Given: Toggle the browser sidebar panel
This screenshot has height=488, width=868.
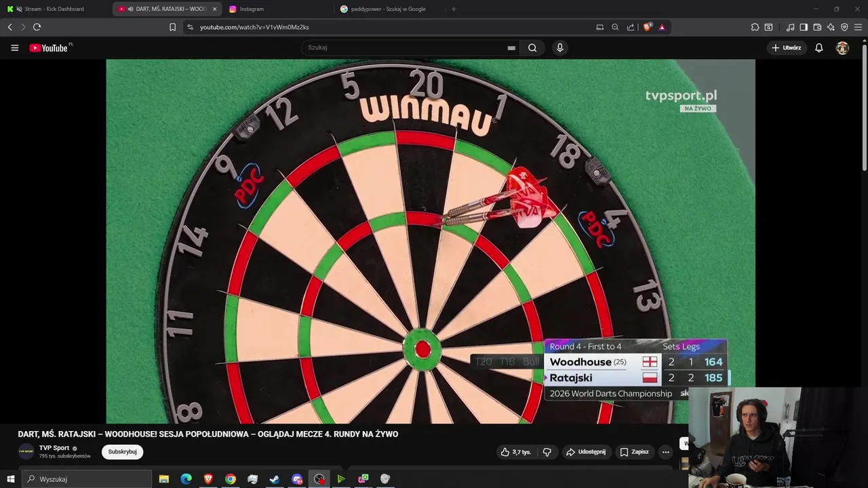Looking at the screenshot, I should (804, 27).
